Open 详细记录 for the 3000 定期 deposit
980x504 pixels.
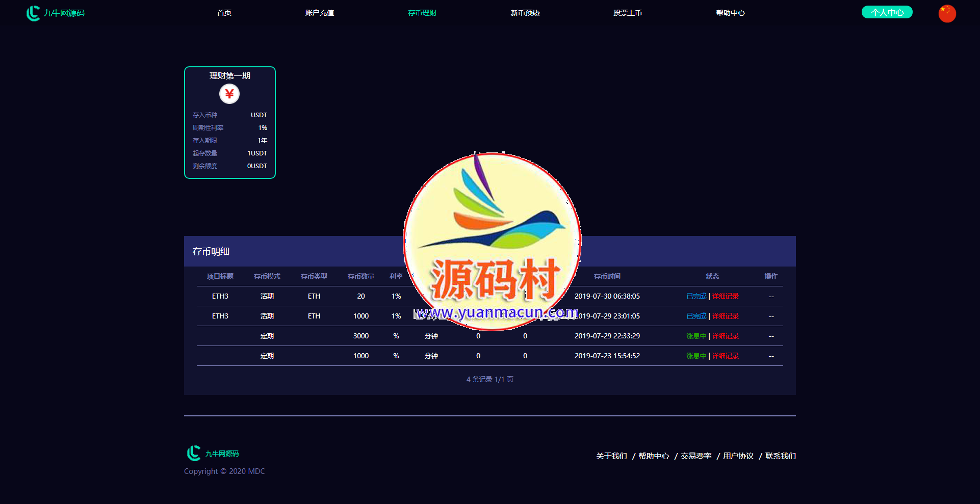coord(725,336)
